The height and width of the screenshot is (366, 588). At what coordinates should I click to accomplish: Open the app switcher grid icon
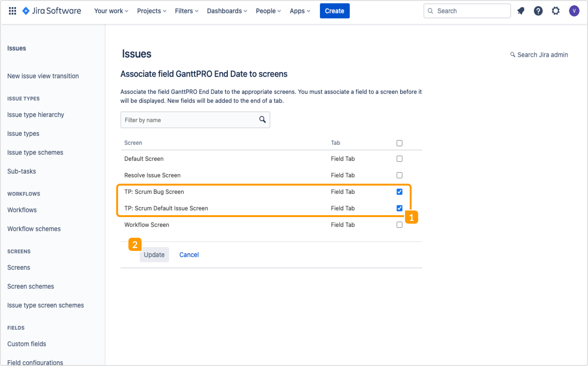pyautogui.click(x=12, y=11)
